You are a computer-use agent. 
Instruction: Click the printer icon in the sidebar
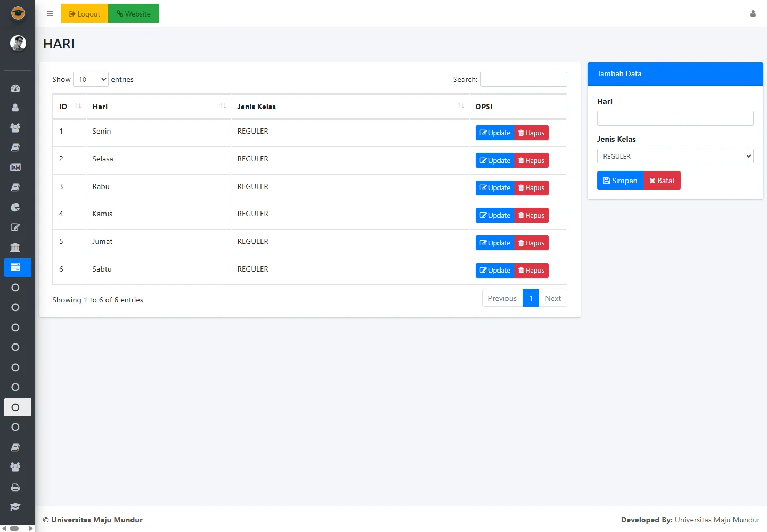point(15,487)
